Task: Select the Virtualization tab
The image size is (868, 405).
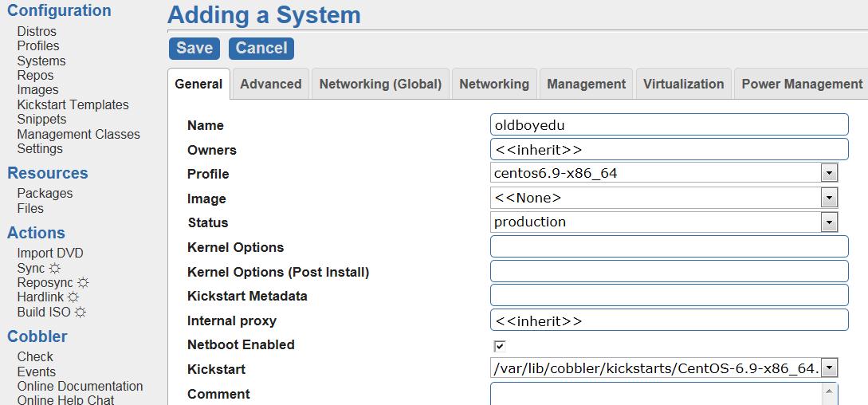Action: (x=683, y=84)
